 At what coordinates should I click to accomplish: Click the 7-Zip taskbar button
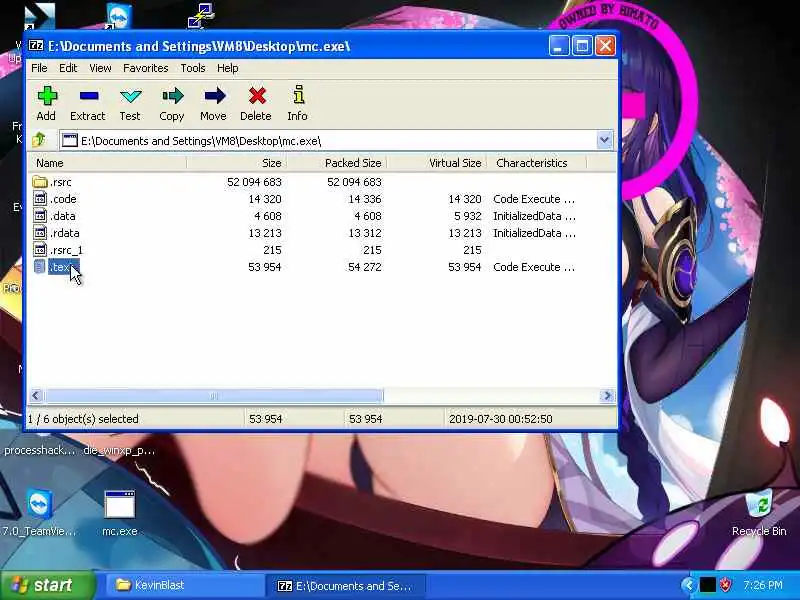coord(345,585)
